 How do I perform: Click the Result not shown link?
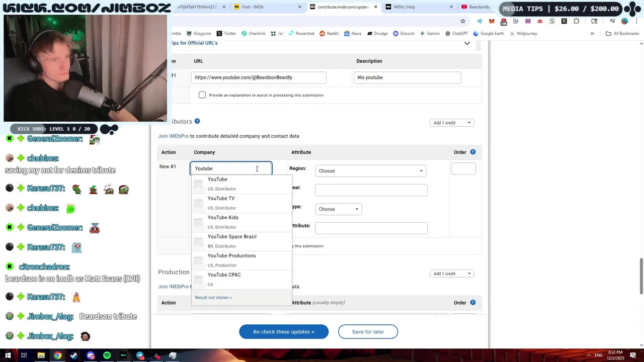213,298
